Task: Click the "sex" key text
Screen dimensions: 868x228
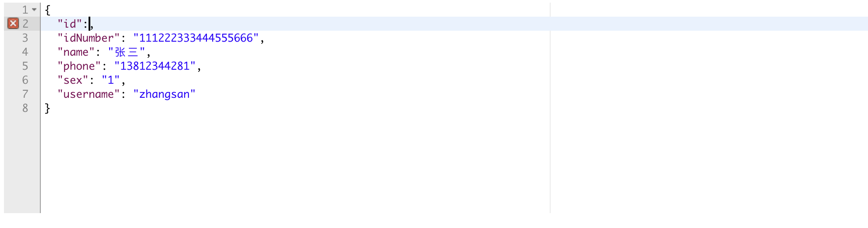Action: 73,80
